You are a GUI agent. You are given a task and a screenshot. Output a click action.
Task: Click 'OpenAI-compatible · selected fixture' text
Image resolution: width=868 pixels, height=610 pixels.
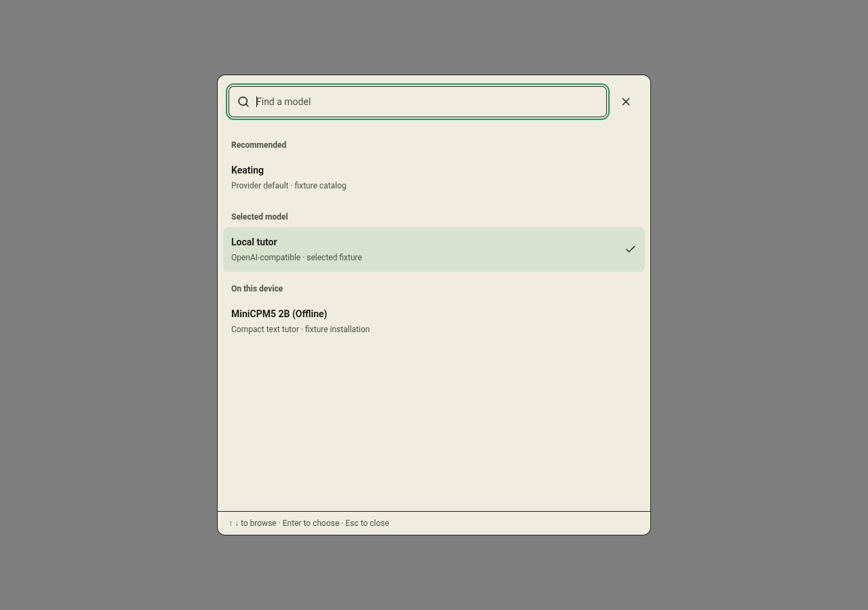(296, 258)
